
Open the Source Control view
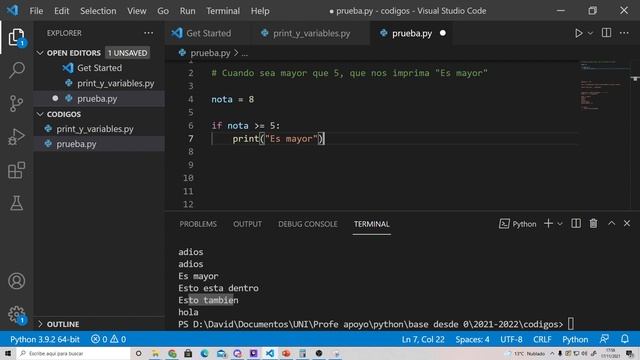[16, 104]
